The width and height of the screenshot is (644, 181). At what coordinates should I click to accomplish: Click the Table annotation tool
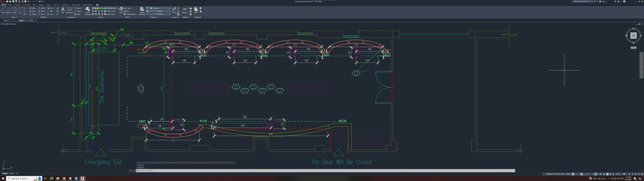pos(77,14)
